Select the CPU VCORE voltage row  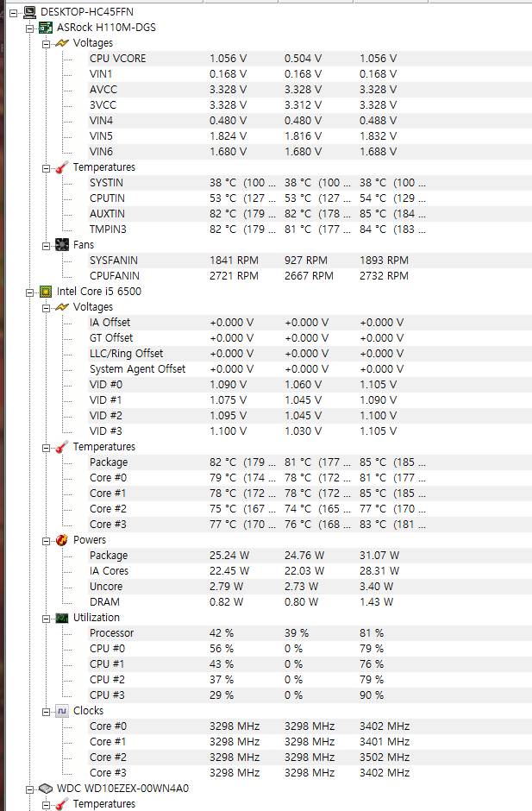(x=117, y=58)
